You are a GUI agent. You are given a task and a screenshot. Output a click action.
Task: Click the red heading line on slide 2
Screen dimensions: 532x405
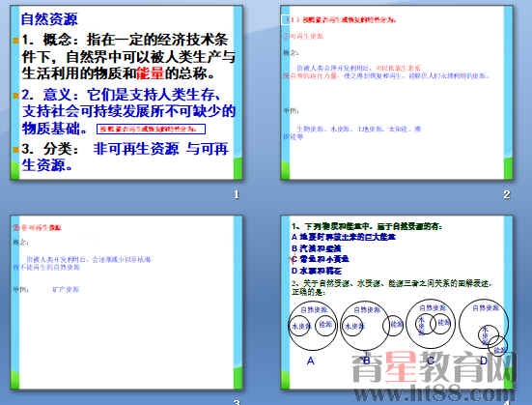341,20
